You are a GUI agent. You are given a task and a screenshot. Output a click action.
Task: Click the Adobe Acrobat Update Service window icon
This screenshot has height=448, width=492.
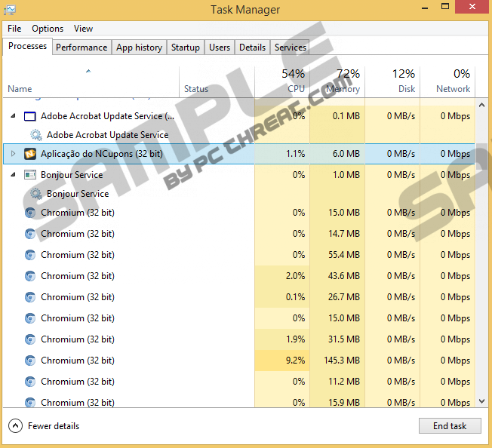30,116
